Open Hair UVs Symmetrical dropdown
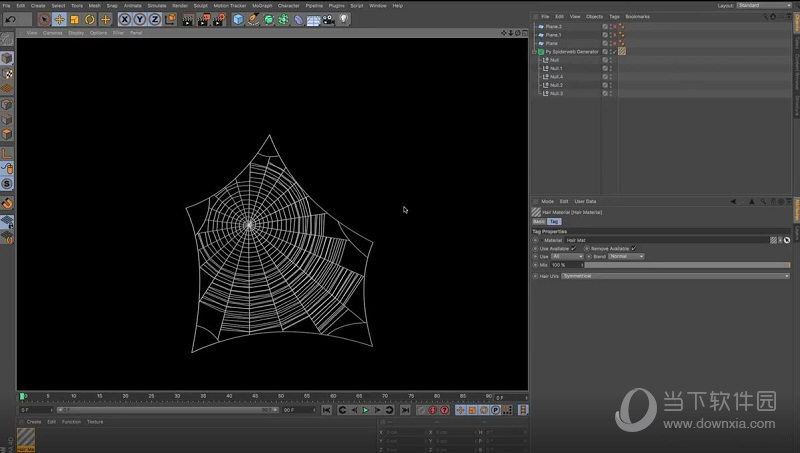Screen dimensions: 800x453 click(676, 276)
